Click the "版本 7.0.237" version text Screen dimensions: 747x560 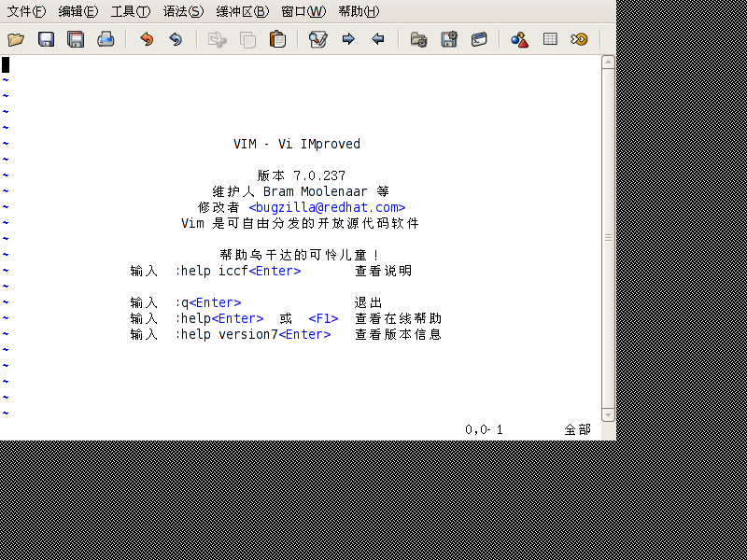301,175
